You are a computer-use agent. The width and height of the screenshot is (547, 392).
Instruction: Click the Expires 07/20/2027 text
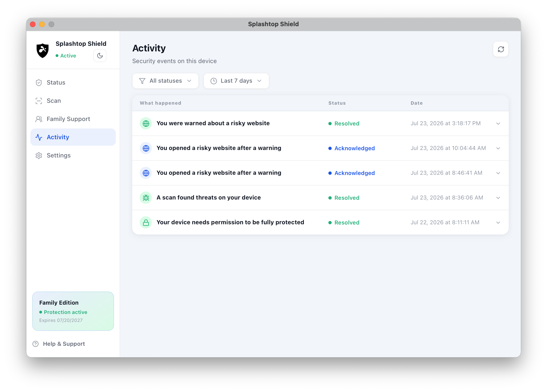coord(61,320)
